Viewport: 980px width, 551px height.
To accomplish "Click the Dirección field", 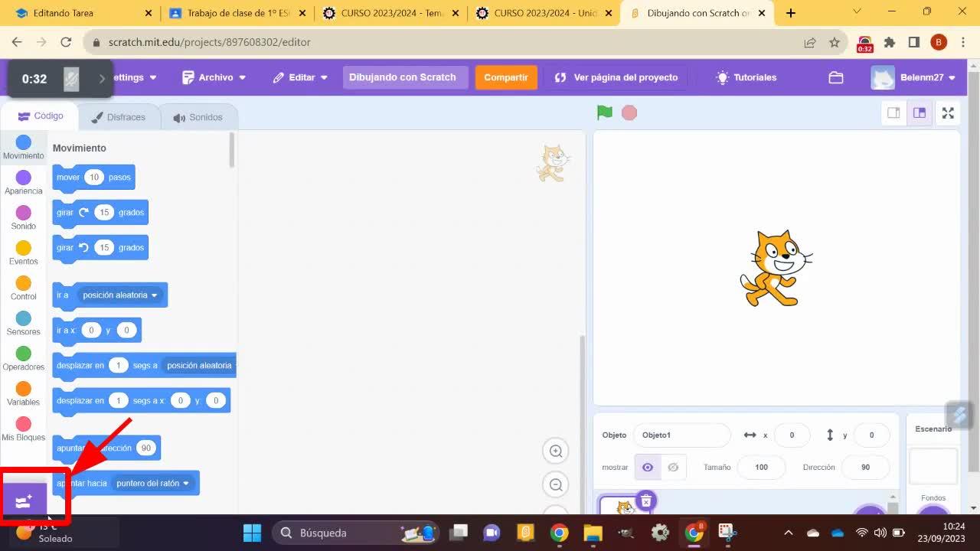I will point(865,467).
